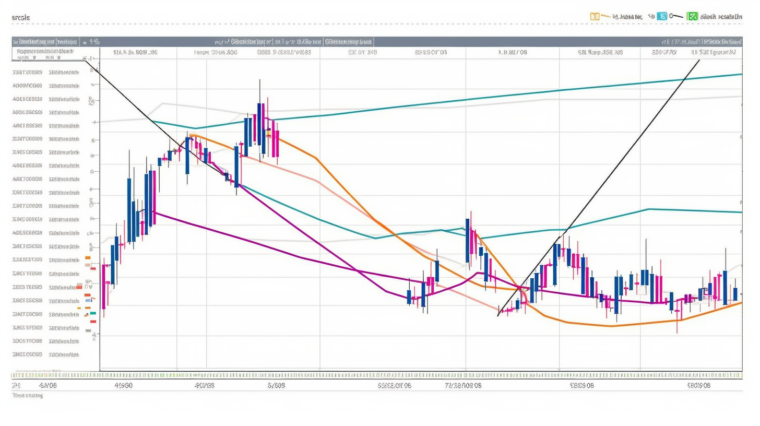Click the yellow legend icon at top right
Viewport: 760px width, 426px height.
point(594,17)
